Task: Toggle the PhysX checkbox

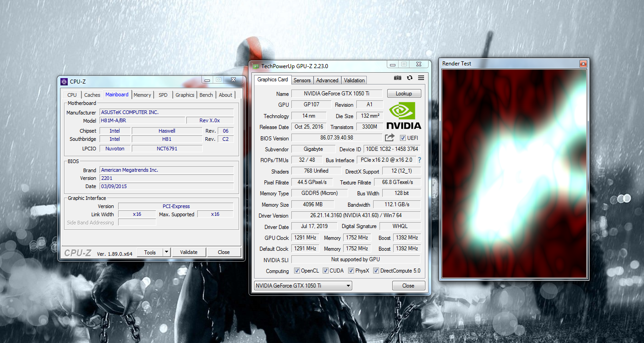Action: click(351, 271)
